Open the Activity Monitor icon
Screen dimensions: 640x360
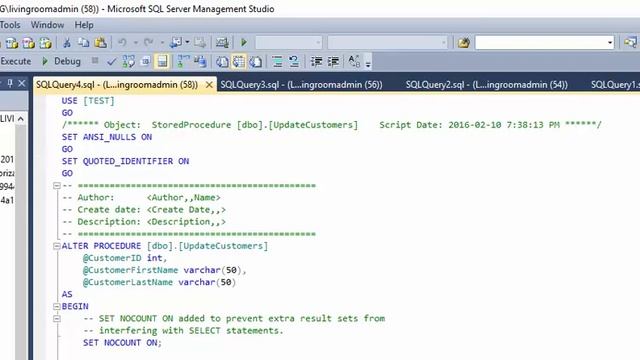click(222, 42)
